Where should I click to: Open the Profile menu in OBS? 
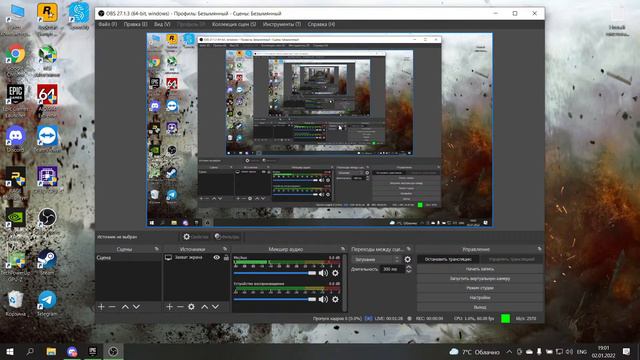(x=191, y=24)
